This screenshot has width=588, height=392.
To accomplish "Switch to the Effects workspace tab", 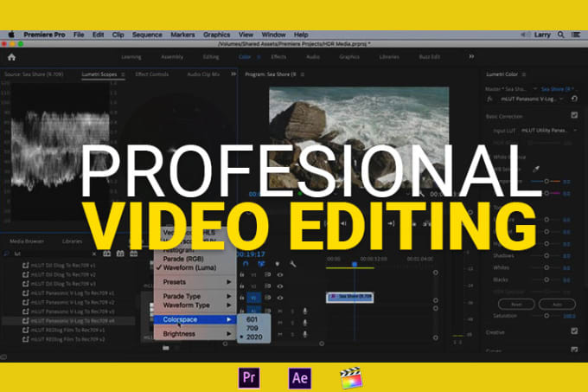I will (x=278, y=57).
